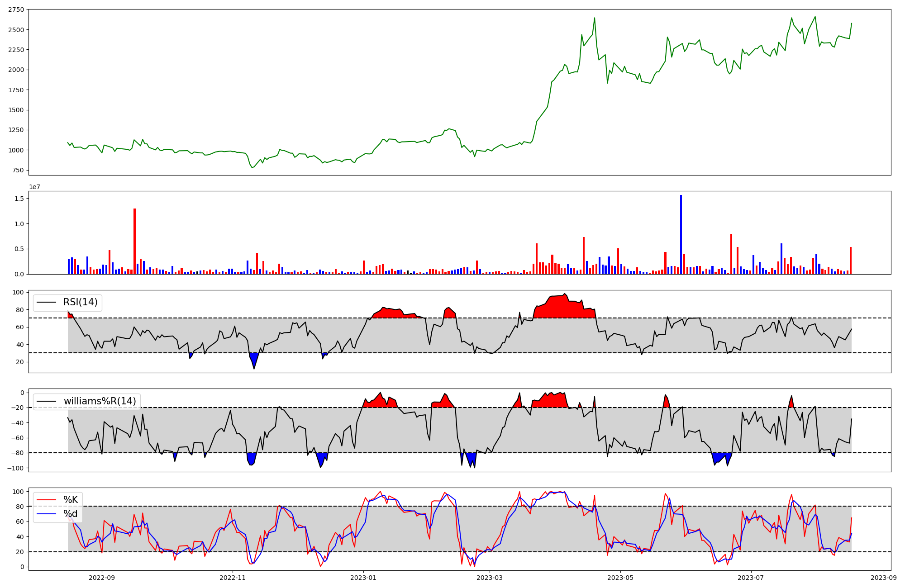
Task: Click the 2500 price axis tick label
Action: point(16,30)
